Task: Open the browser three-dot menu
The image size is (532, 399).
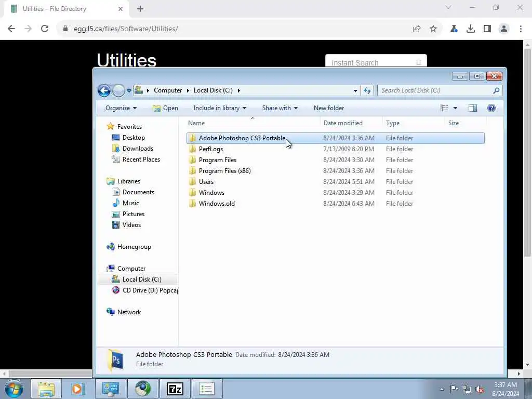Action: [521, 29]
